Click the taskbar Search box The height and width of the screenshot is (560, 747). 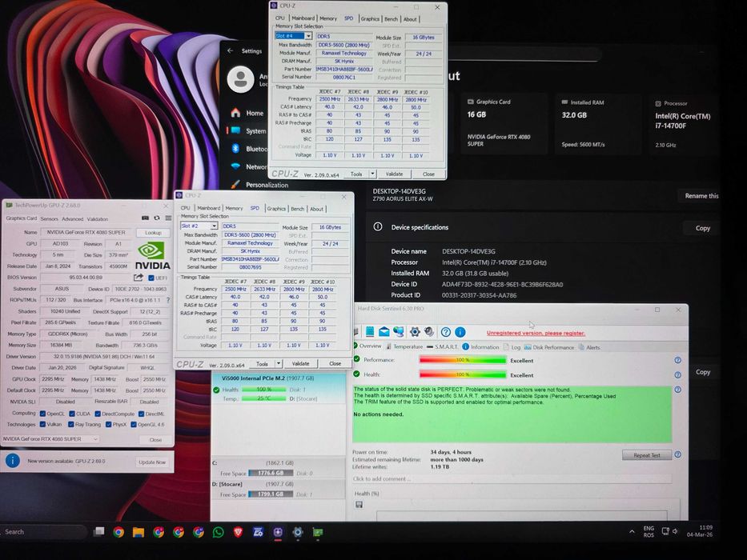(44, 532)
